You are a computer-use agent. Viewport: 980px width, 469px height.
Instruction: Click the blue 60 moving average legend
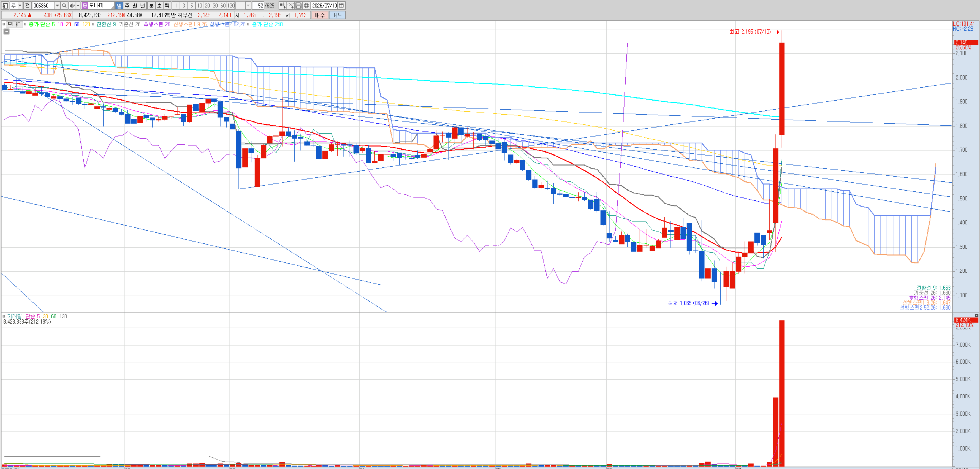click(x=77, y=24)
